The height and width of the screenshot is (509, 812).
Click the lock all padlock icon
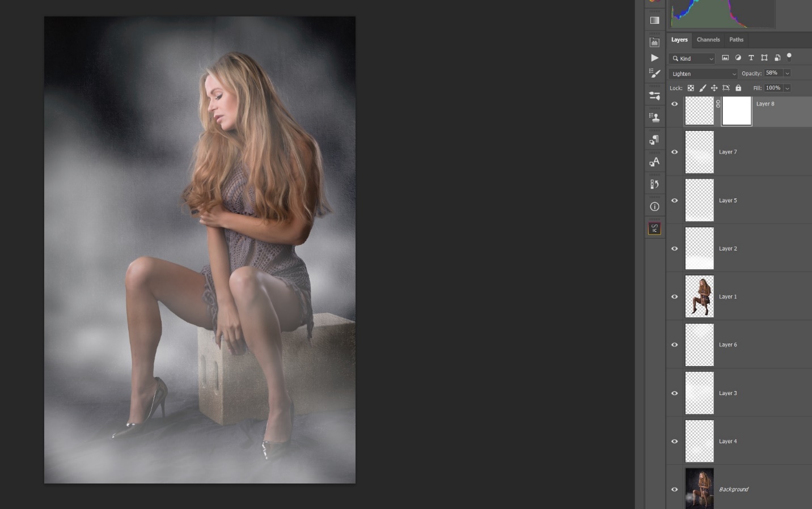[738, 88]
